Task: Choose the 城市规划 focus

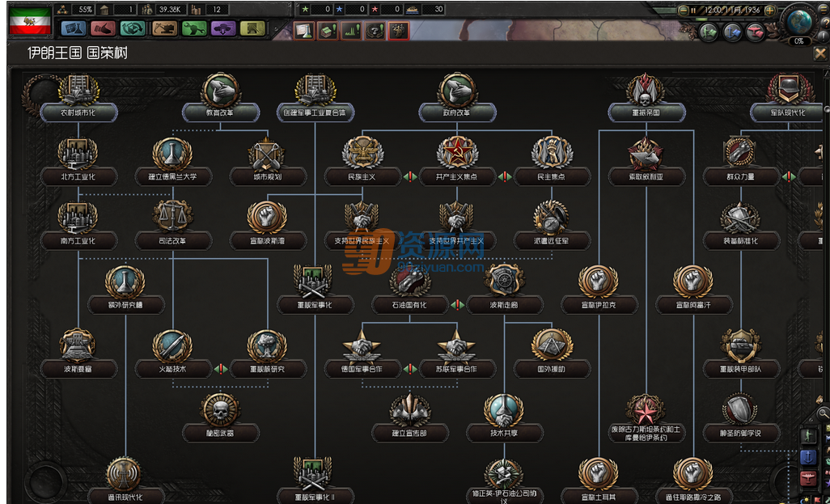Action: pyautogui.click(x=268, y=162)
